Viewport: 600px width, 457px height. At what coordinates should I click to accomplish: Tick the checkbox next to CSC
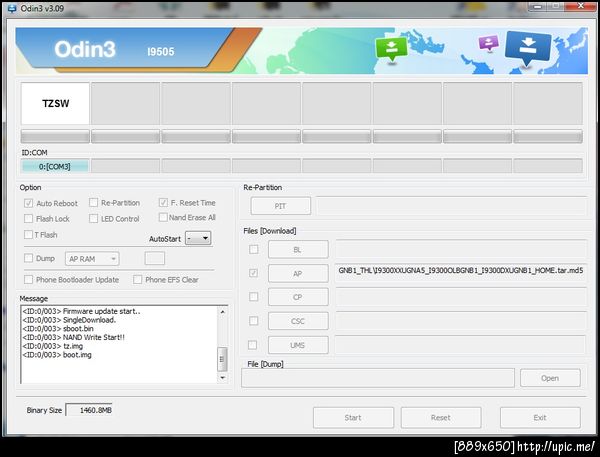[x=253, y=321]
